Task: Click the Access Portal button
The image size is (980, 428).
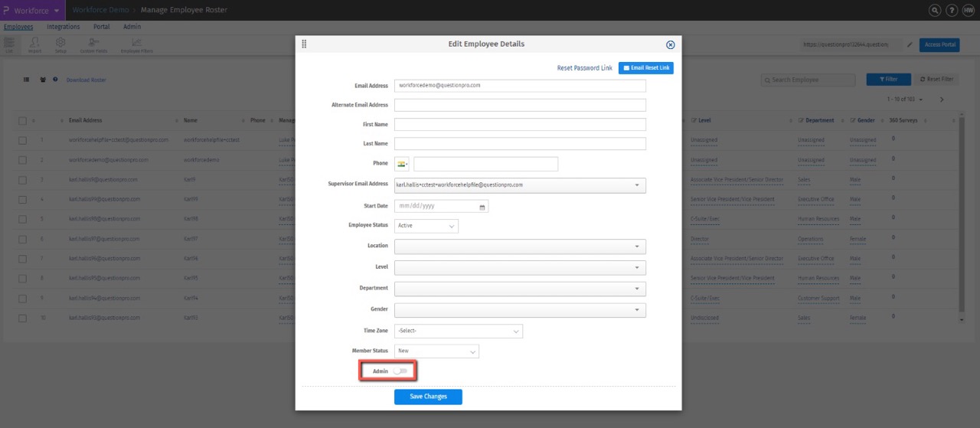Action: coord(940,45)
